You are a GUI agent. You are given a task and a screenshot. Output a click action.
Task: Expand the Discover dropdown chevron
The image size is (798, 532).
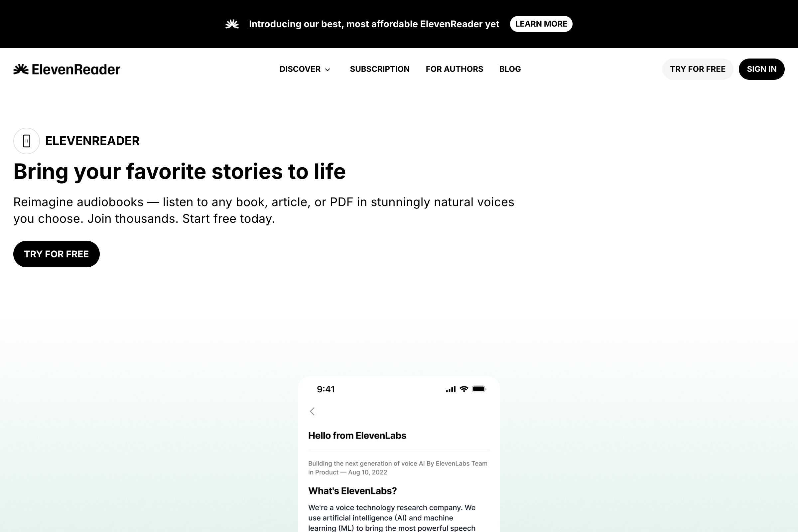328,69
